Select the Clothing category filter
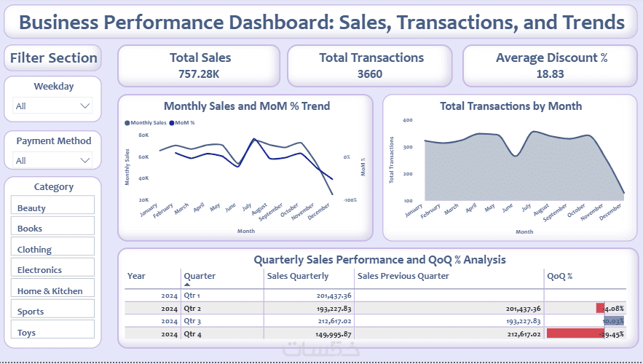The width and height of the screenshot is (643, 364). [52, 246]
